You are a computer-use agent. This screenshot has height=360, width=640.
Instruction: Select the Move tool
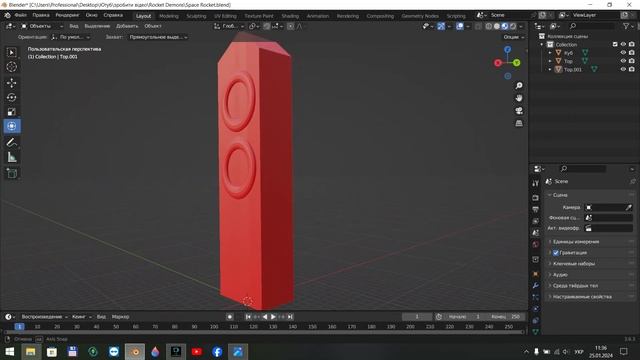pos(11,83)
